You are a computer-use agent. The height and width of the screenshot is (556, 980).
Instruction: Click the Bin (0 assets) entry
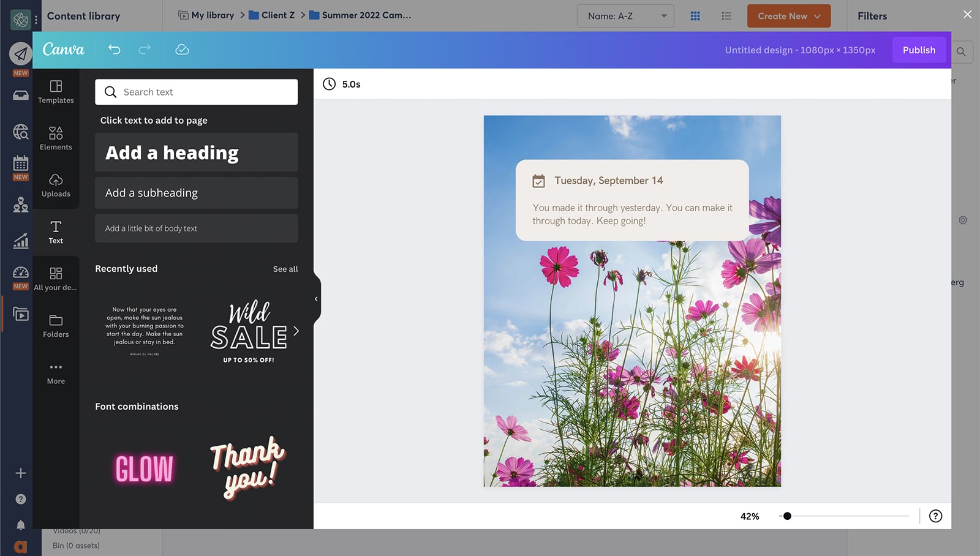pos(76,546)
